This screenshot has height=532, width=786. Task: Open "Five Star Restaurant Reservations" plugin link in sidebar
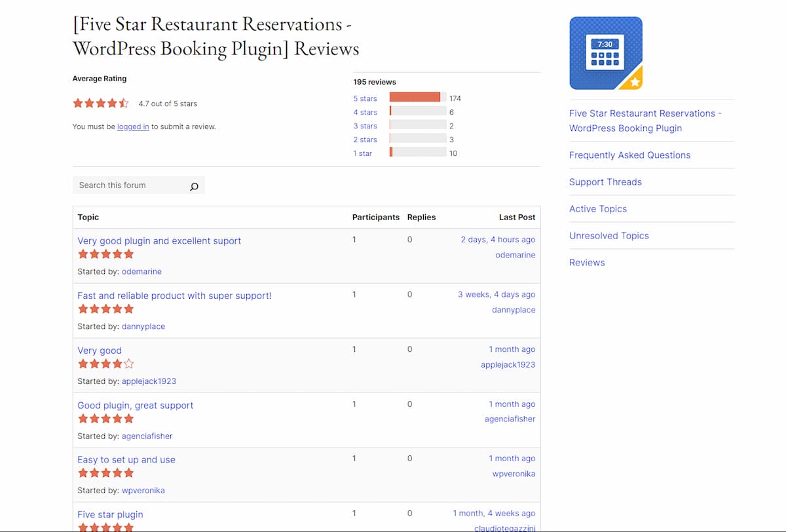(x=645, y=121)
